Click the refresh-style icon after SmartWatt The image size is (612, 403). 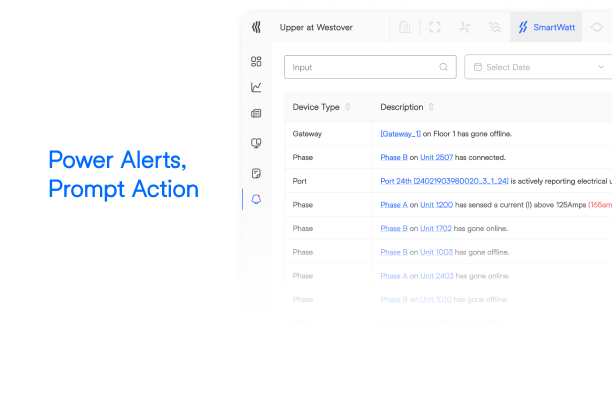pos(597,27)
